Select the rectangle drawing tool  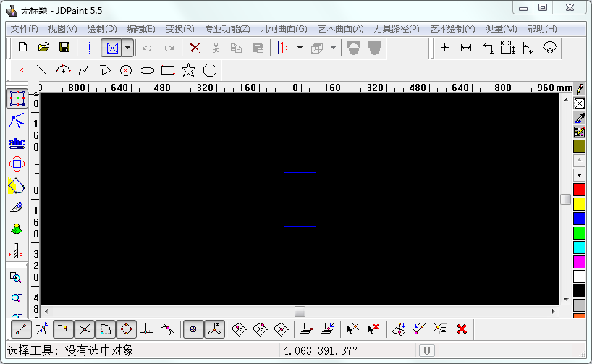click(168, 70)
